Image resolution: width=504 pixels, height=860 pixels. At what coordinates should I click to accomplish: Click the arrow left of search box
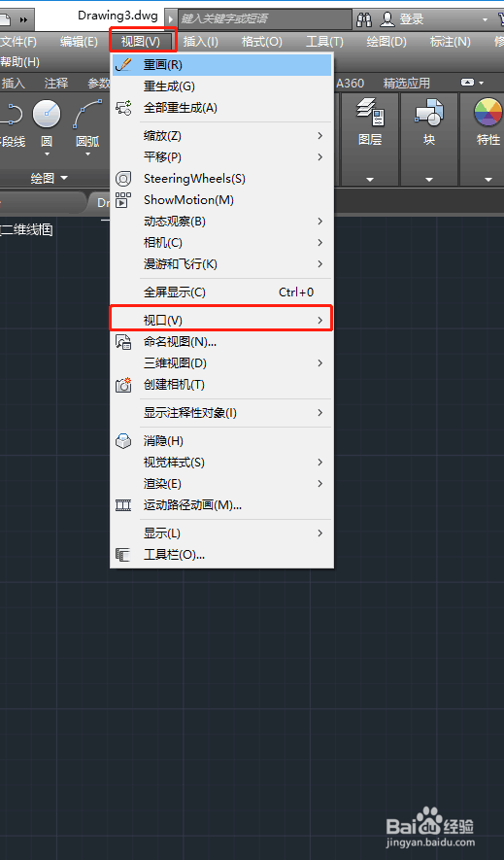point(170,19)
